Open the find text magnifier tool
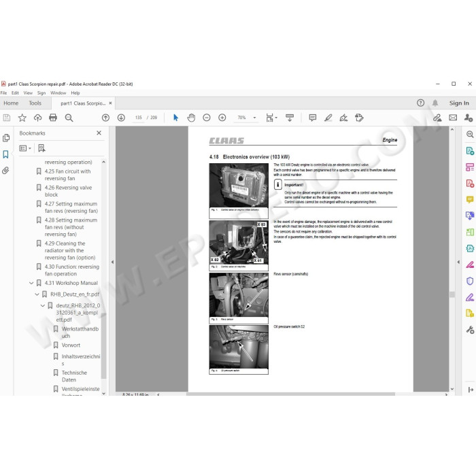 [69, 118]
